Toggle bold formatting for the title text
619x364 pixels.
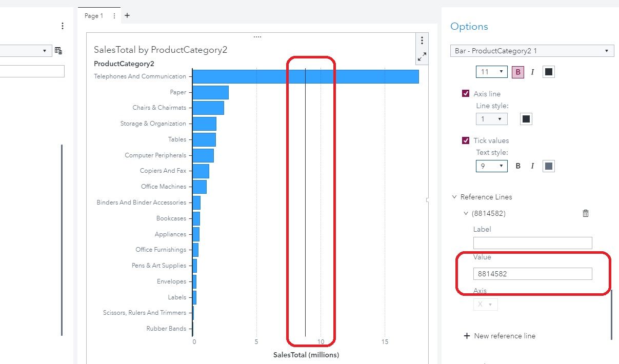[517, 71]
